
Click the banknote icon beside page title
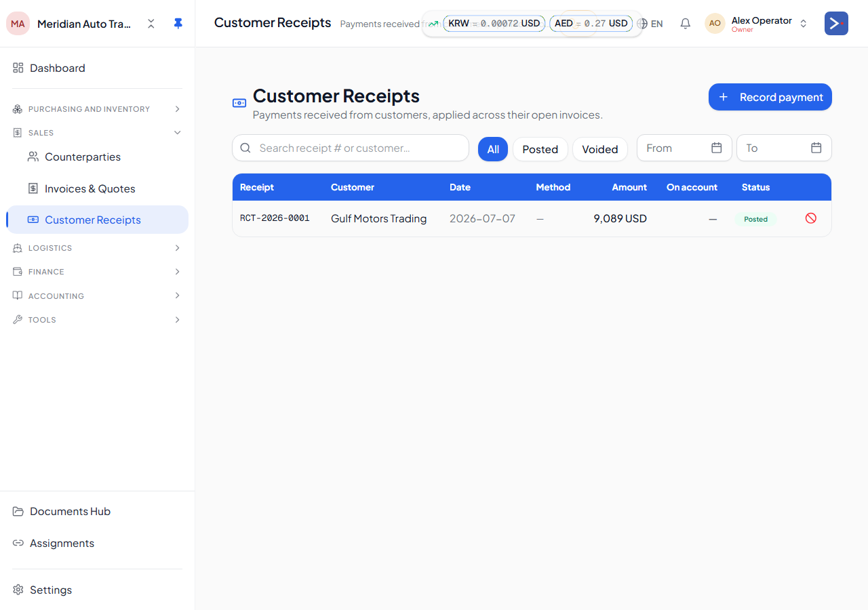[x=239, y=103]
